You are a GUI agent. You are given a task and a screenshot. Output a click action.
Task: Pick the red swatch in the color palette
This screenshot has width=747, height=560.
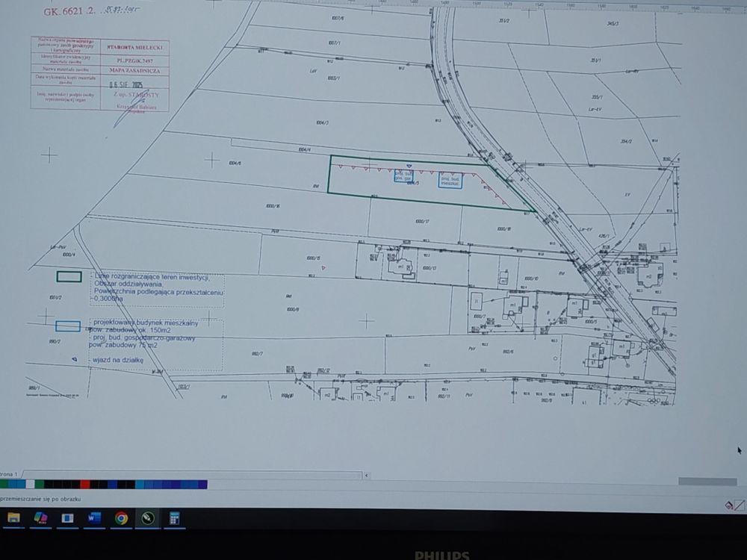[x=85, y=485]
